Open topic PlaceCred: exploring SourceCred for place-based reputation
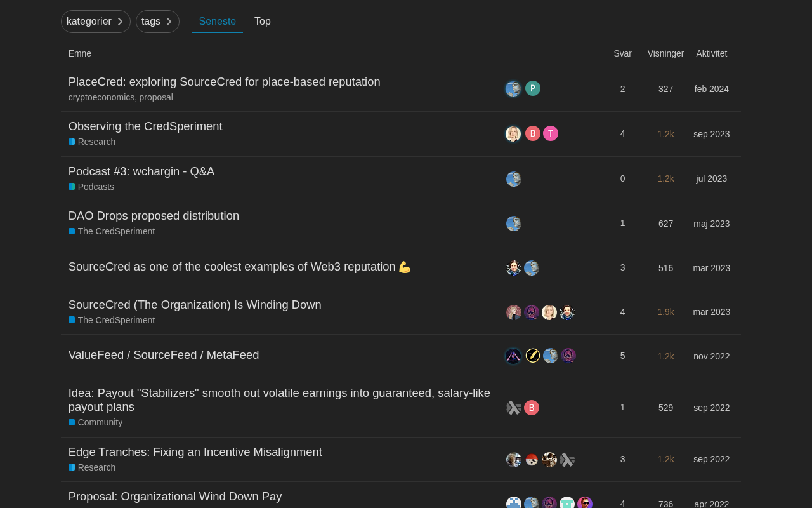 pos(225,82)
